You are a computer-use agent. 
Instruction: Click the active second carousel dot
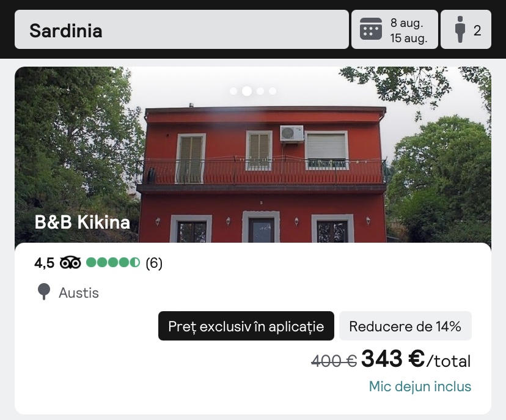pyautogui.click(x=247, y=91)
